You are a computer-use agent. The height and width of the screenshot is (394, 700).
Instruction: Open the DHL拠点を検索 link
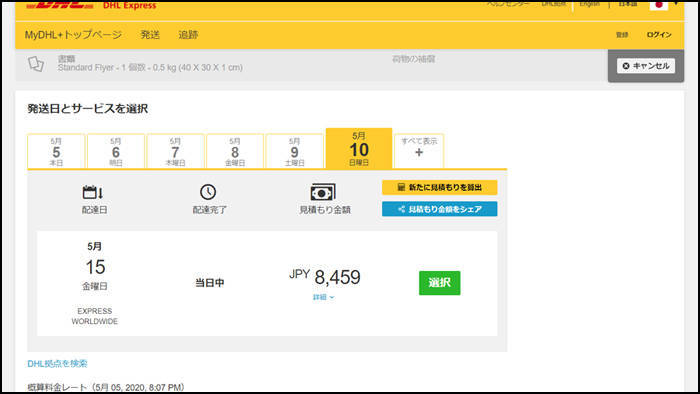(57, 364)
